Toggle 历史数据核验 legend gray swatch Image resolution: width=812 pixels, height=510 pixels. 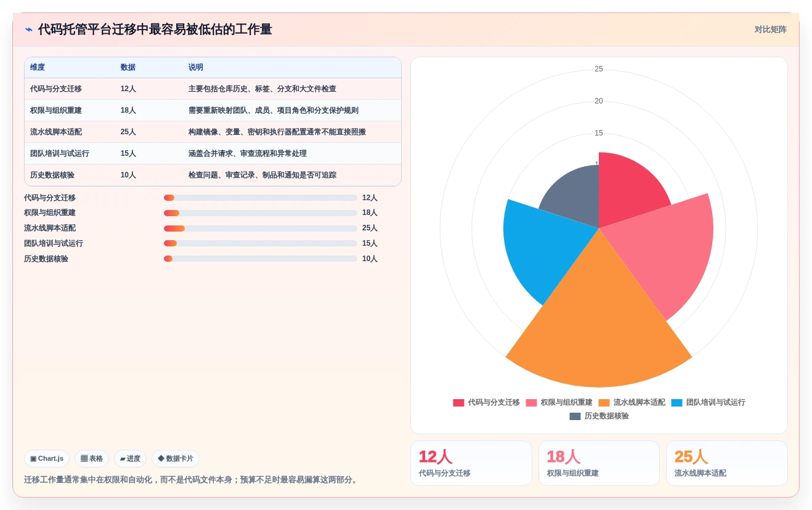pyautogui.click(x=575, y=416)
